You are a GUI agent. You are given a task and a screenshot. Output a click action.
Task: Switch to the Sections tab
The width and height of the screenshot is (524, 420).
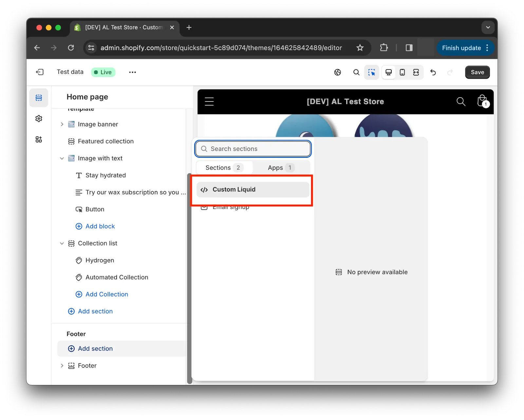224,168
